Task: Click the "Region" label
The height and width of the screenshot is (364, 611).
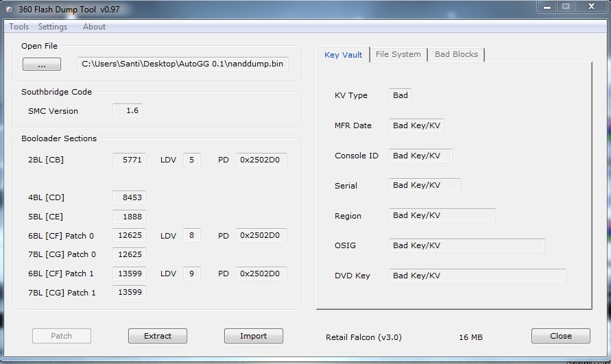Action: [x=348, y=216]
